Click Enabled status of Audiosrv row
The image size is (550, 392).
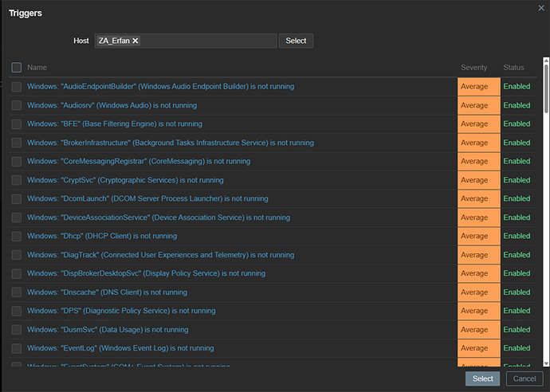(517, 105)
